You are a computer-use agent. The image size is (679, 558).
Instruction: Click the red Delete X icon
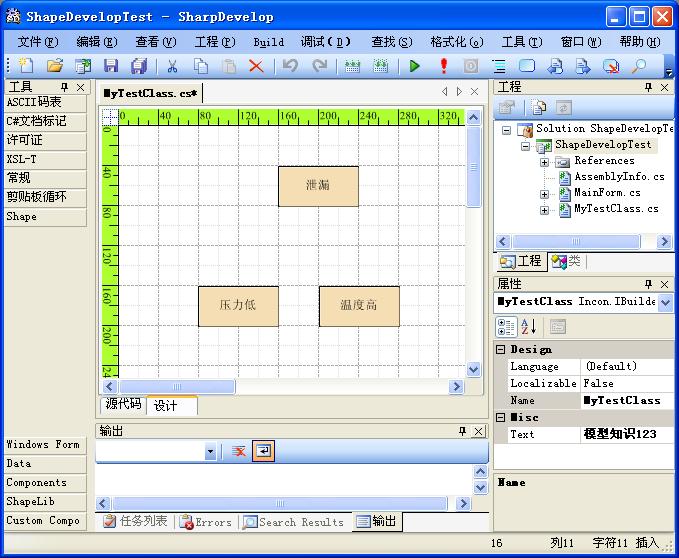pos(256,66)
